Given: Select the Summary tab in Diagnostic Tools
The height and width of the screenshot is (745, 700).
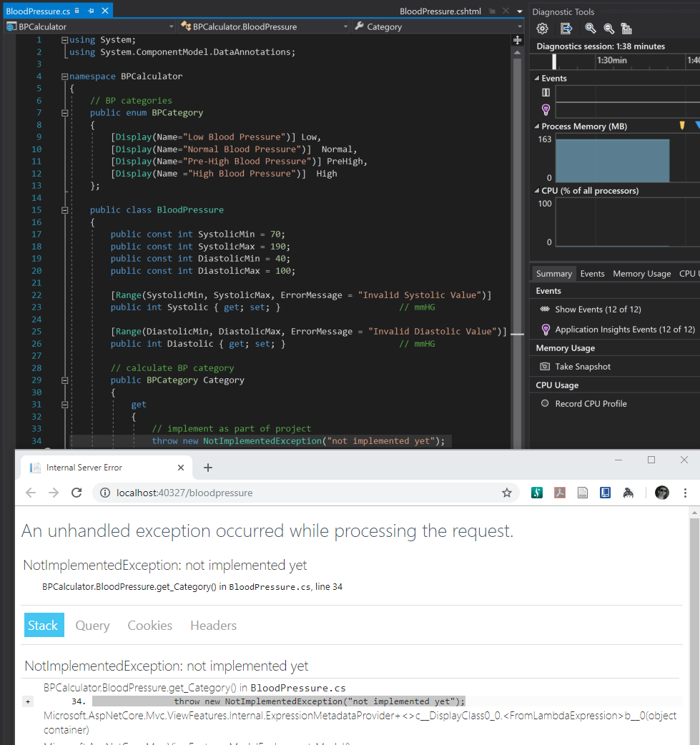Looking at the screenshot, I should click(553, 274).
